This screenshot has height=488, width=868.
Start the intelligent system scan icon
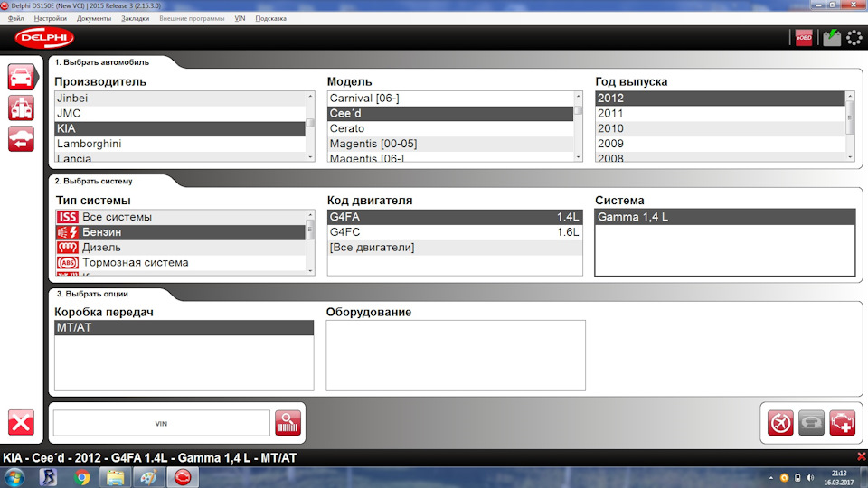pos(780,423)
